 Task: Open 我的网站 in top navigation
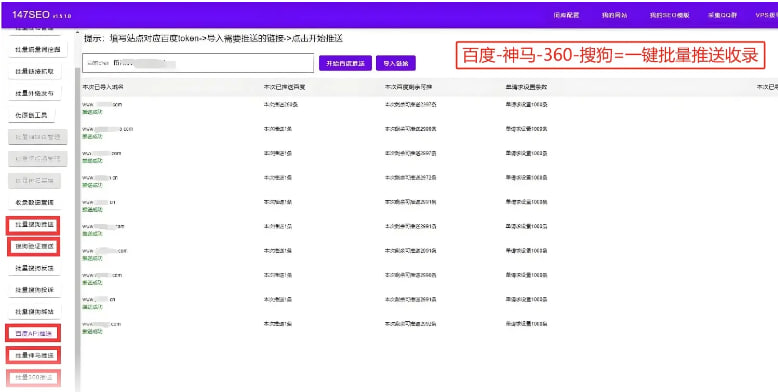[x=614, y=15]
